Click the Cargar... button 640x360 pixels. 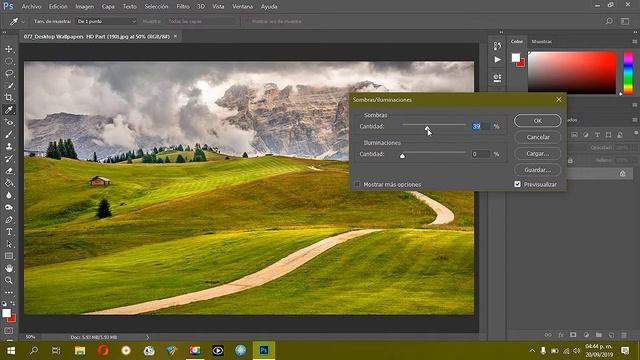coord(538,153)
